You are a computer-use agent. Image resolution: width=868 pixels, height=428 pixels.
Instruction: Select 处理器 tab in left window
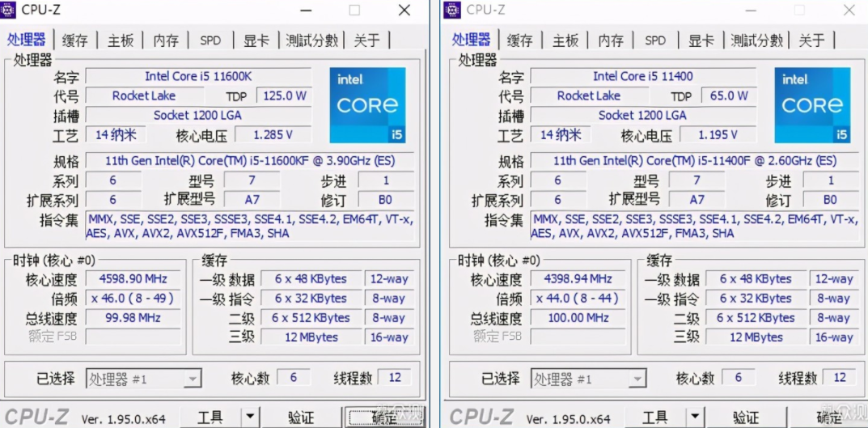click(x=27, y=40)
